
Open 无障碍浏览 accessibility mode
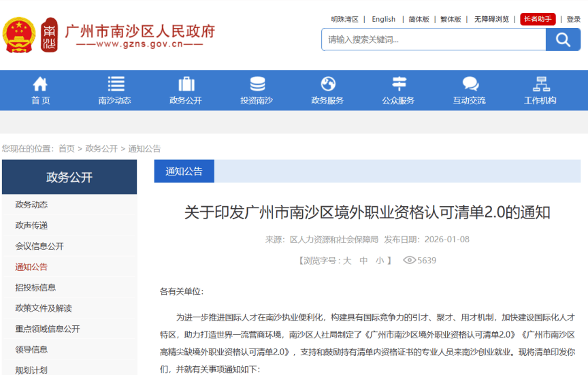click(491, 19)
